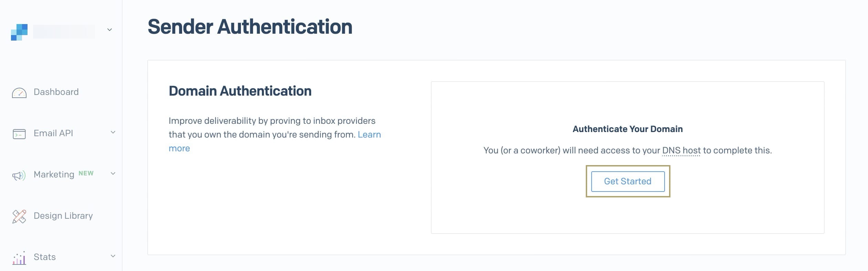Image resolution: width=868 pixels, height=271 pixels.
Task: Click the Email API terminal icon
Action: [x=19, y=134]
